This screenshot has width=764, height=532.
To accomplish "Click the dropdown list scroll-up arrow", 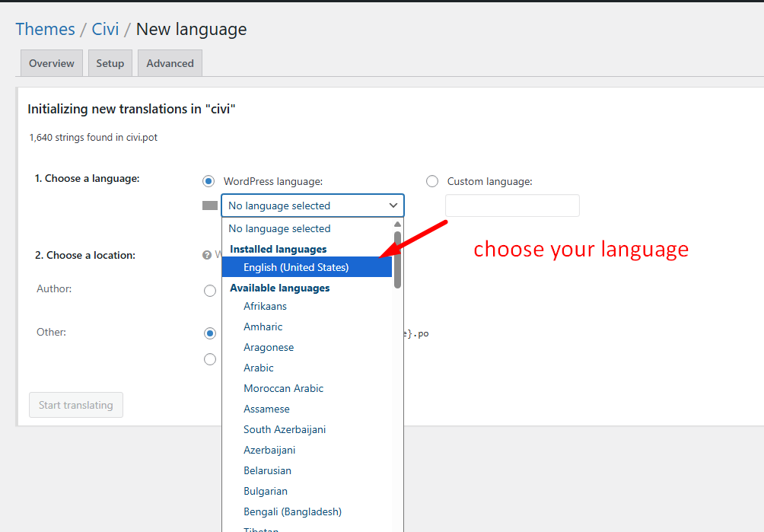I will coord(397,225).
